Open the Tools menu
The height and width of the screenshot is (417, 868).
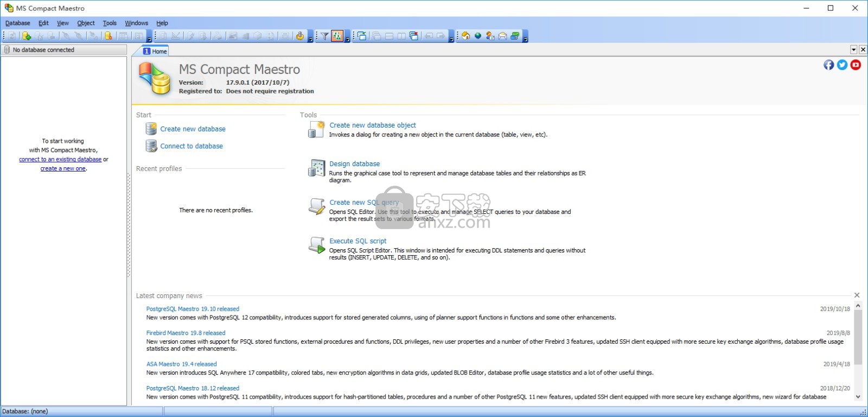pyautogui.click(x=110, y=23)
